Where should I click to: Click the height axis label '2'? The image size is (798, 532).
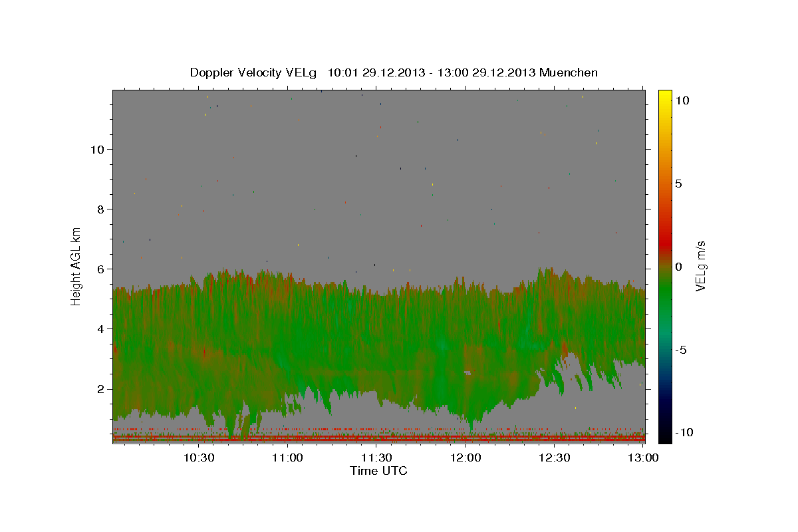click(x=100, y=389)
